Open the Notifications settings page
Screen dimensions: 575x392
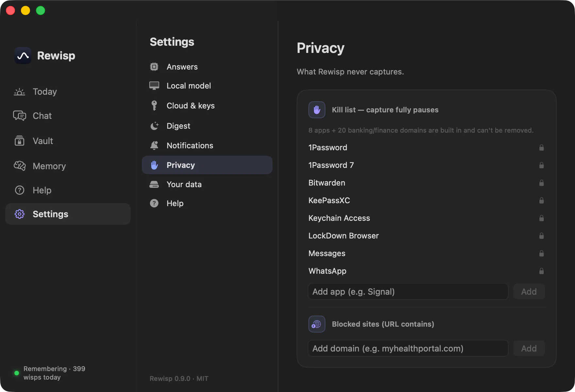[207, 145]
